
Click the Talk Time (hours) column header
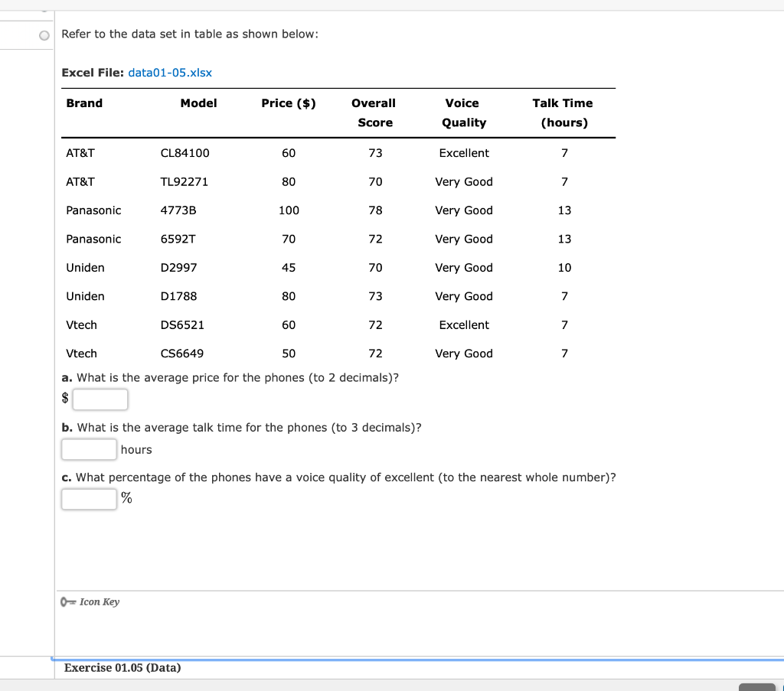click(563, 112)
